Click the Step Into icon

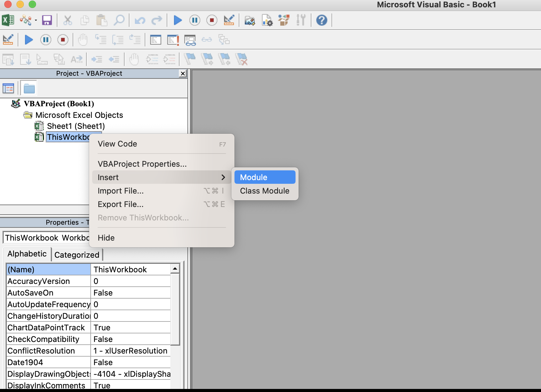[101, 40]
